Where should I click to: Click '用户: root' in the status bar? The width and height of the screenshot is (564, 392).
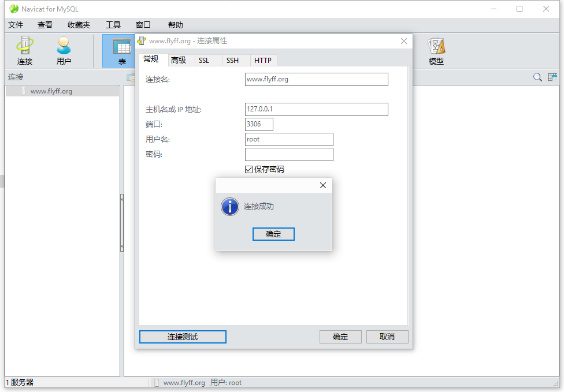(226, 383)
